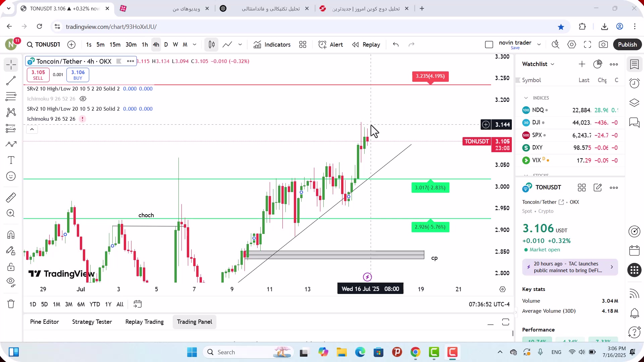Select the trend line drawing tool

click(11, 81)
